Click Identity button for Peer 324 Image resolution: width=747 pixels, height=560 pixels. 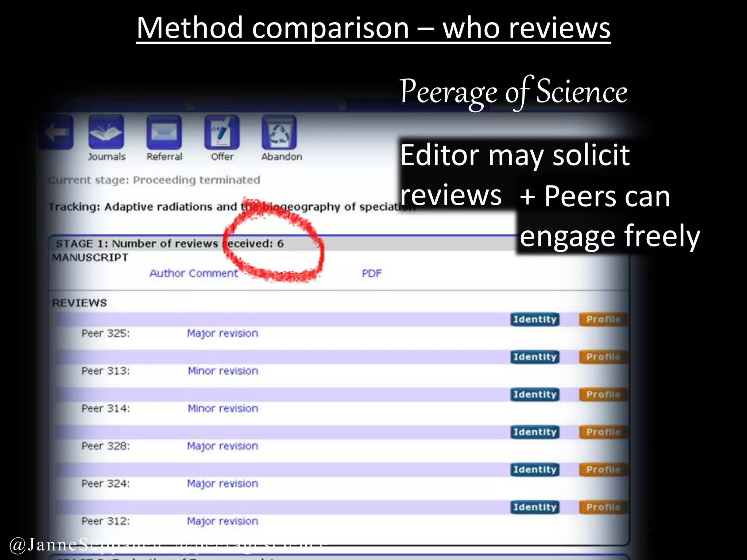click(535, 470)
